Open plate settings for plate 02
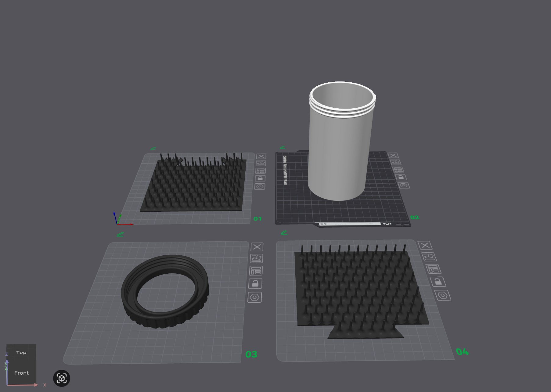The height and width of the screenshot is (392, 551). tap(404, 185)
